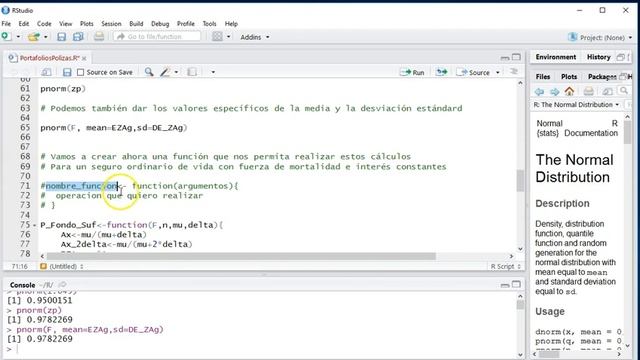Click the editor horizontal scrollbar thumb

pyautogui.click(x=241, y=256)
